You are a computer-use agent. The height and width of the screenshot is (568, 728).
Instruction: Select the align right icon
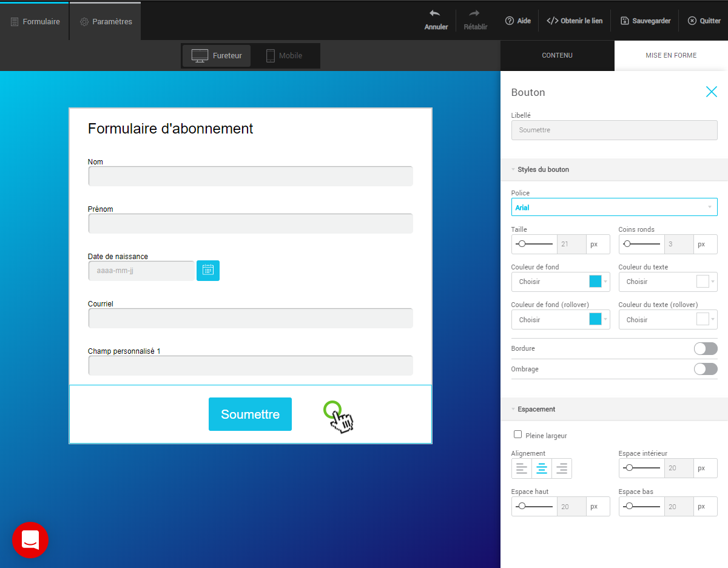pyautogui.click(x=562, y=468)
